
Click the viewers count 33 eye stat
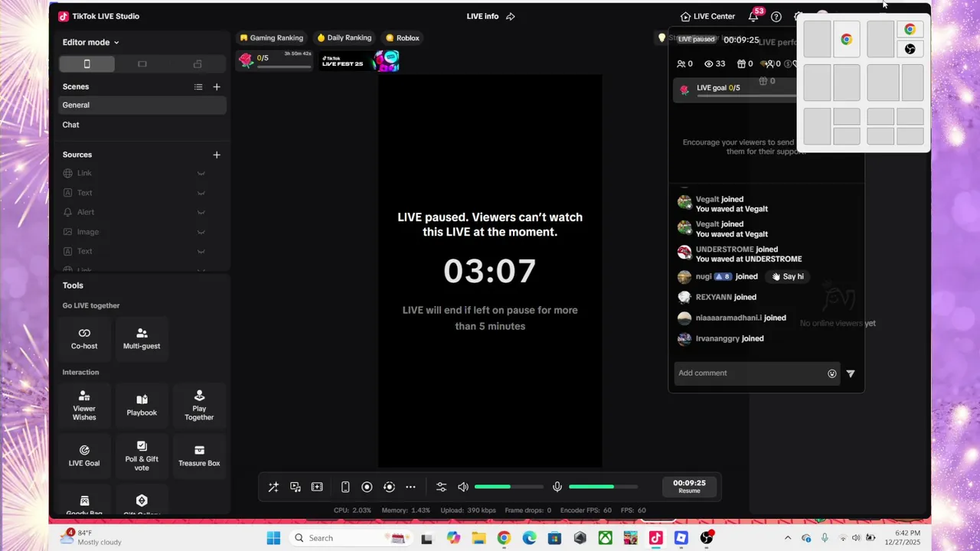[714, 64]
